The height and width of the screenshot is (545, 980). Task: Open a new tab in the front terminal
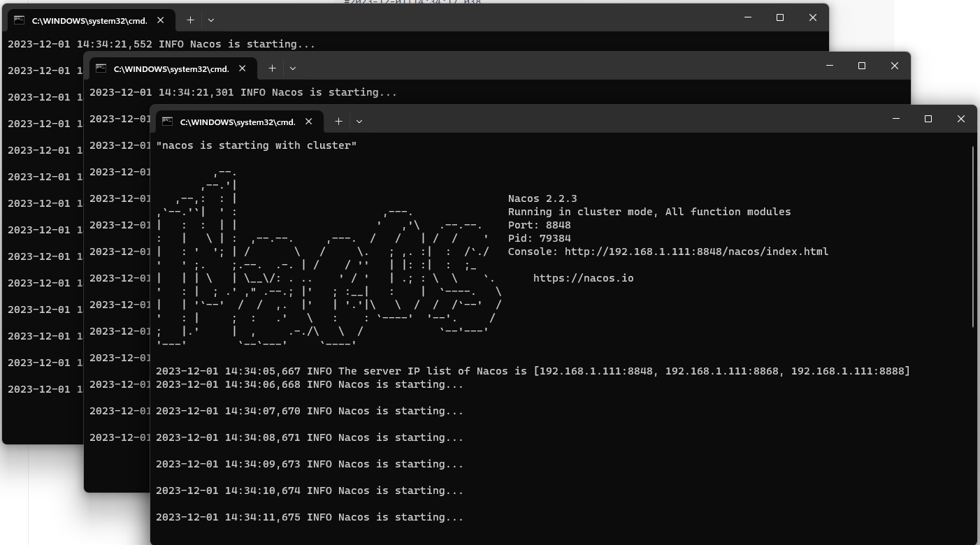point(338,122)
